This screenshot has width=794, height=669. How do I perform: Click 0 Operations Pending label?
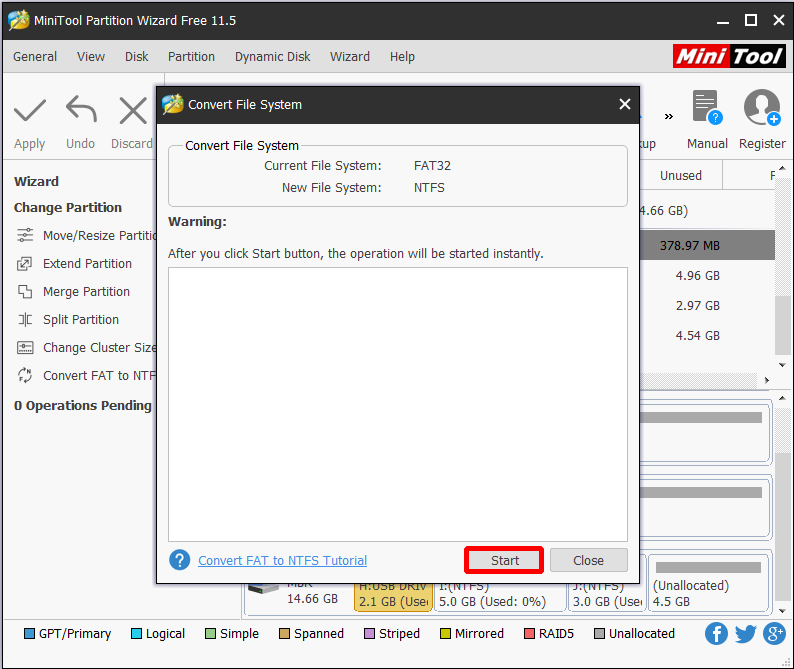[x=83, y=406]
